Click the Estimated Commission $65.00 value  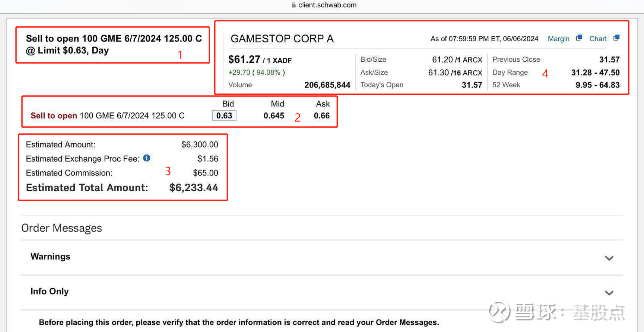pyautogui.click(x=205, y=173)
